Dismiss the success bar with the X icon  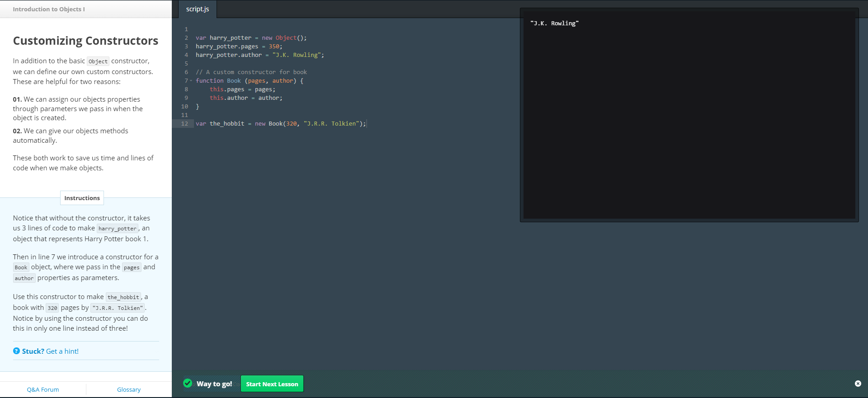pos(858,384)
